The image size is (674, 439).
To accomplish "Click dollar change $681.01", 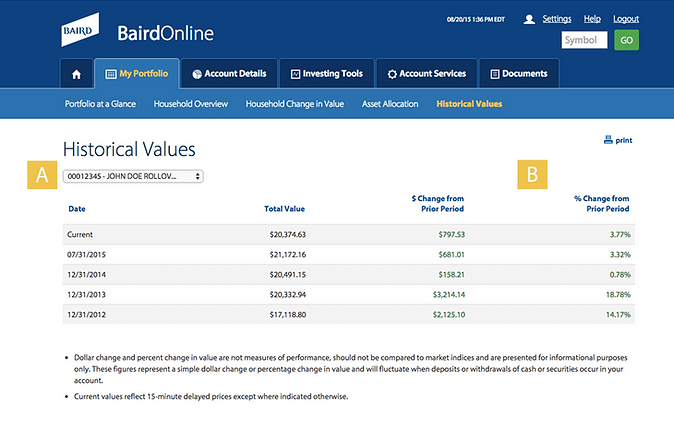I will [451, 255].
